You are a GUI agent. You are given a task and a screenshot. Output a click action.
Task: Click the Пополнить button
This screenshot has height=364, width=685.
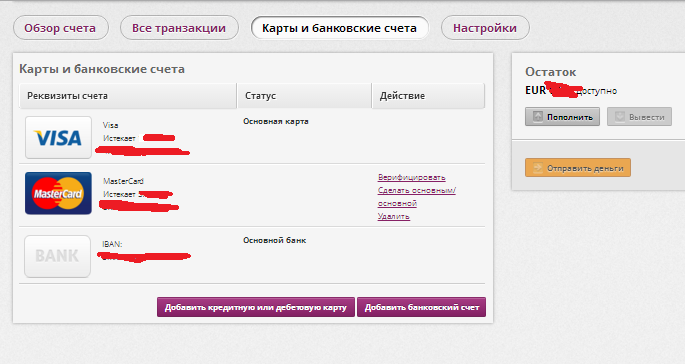click(x=562, y=117)
